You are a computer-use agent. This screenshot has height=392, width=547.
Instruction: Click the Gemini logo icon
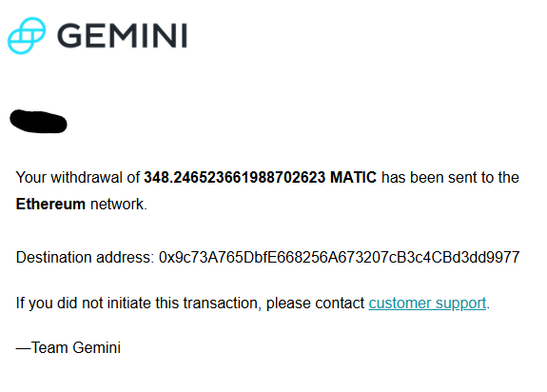27,35
